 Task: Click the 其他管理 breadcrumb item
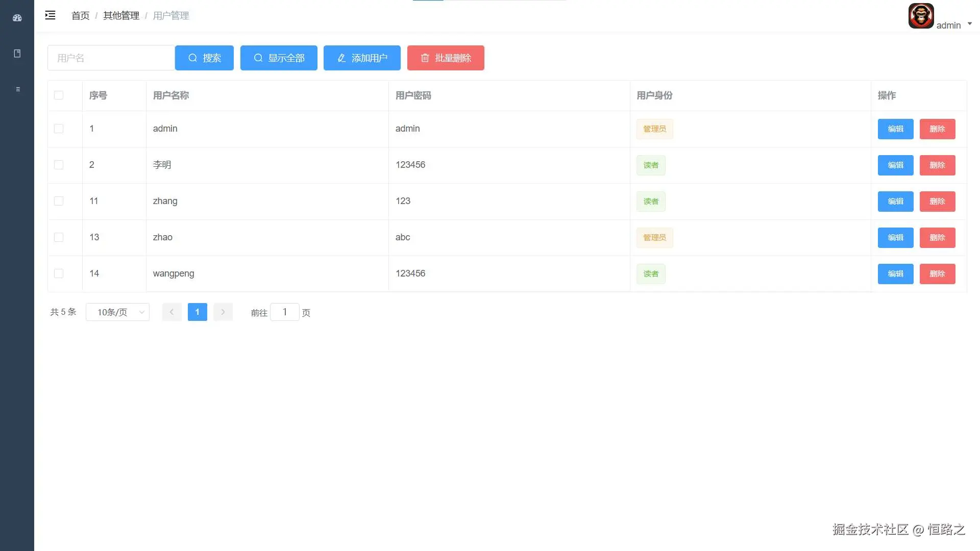(121, 16)
